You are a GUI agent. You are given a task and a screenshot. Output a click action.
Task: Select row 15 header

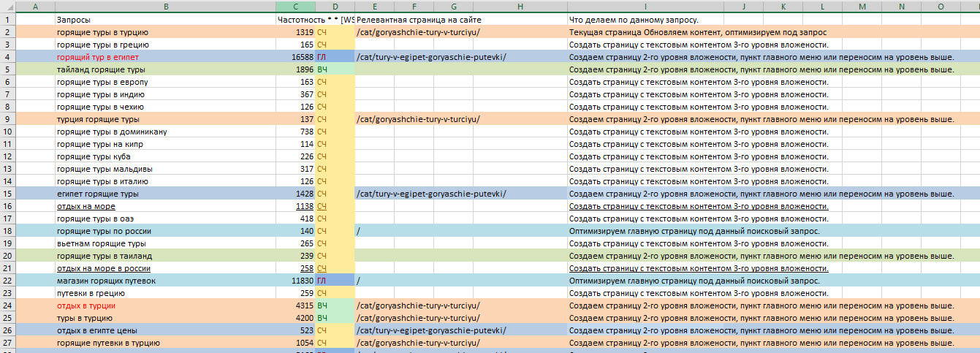tap(7, 194)
